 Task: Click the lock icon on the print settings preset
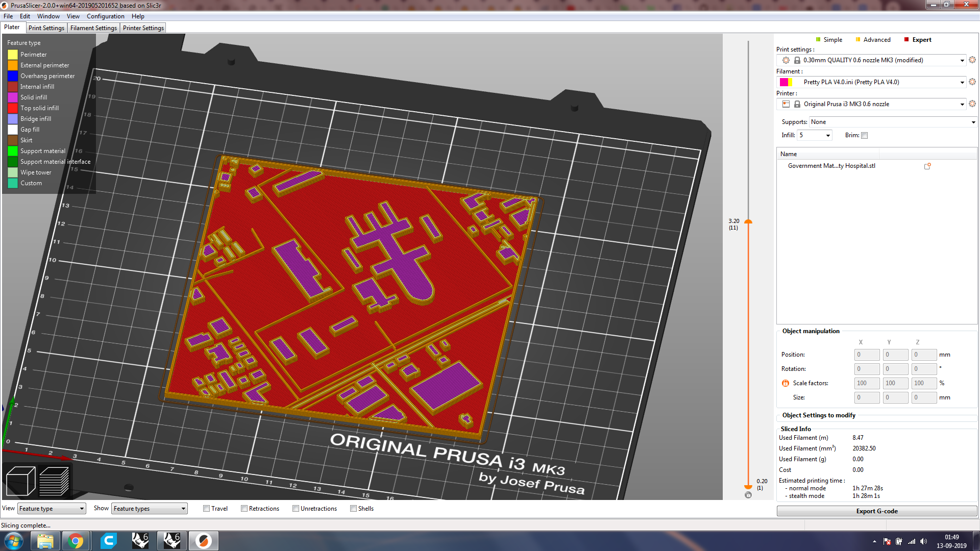797,60
